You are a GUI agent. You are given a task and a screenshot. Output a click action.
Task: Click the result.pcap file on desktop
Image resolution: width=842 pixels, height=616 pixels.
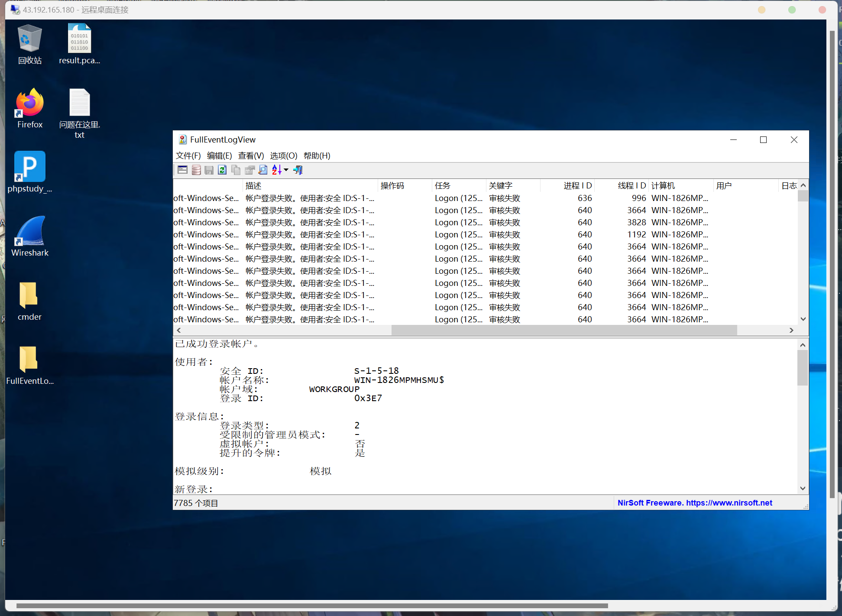[x=79, y=44]
